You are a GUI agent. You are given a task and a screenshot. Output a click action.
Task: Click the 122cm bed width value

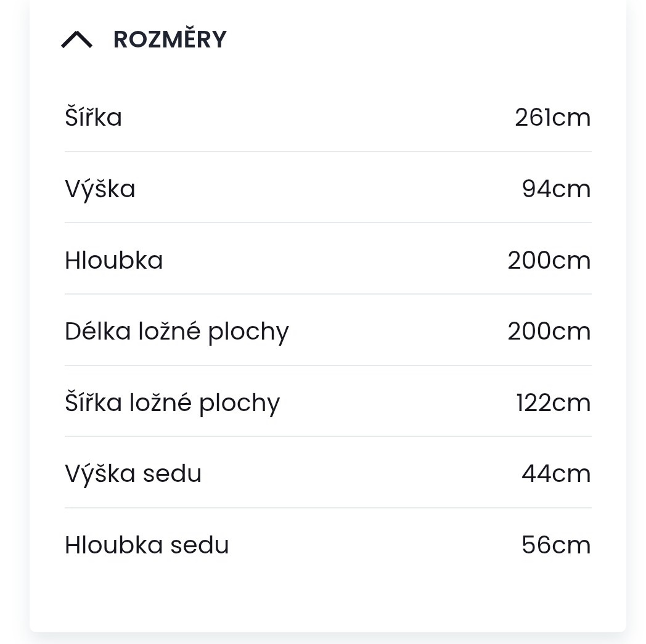click(x=552, y=402)
